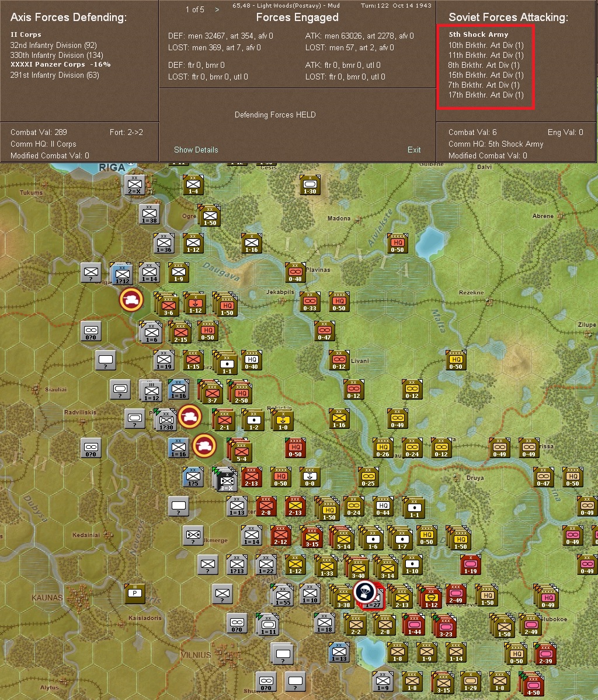Exit the combat results panel
The image size is (598, 700).
413,150
